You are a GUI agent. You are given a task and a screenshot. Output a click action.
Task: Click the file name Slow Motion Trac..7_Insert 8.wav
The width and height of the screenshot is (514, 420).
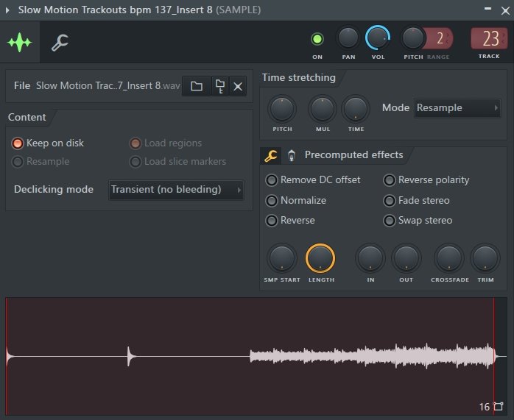[x=108, y=86]
